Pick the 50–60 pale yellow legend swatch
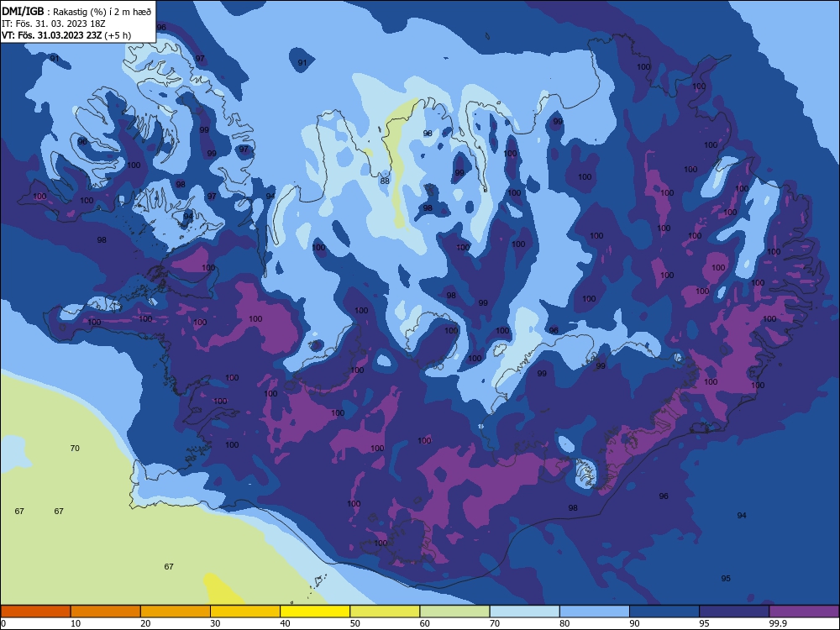 (385, 612)
